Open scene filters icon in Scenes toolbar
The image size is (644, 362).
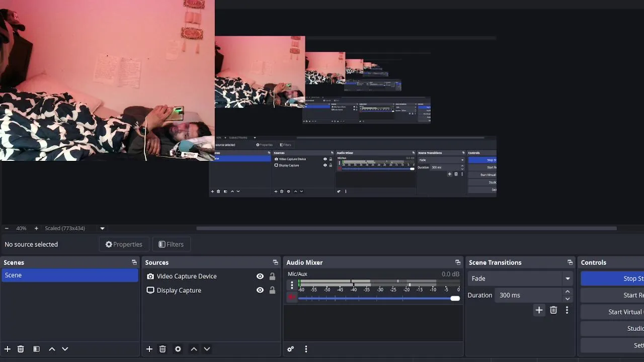[x=36, y=349]
